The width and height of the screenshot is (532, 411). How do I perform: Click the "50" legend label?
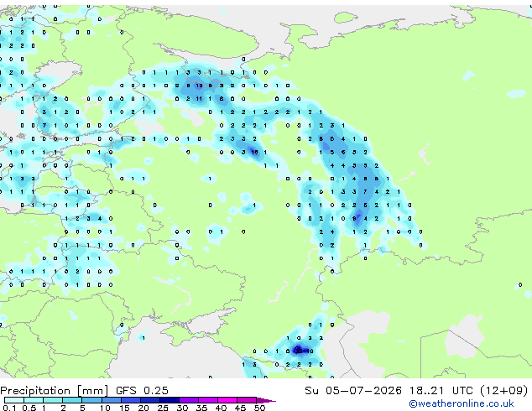click(260, 408)
